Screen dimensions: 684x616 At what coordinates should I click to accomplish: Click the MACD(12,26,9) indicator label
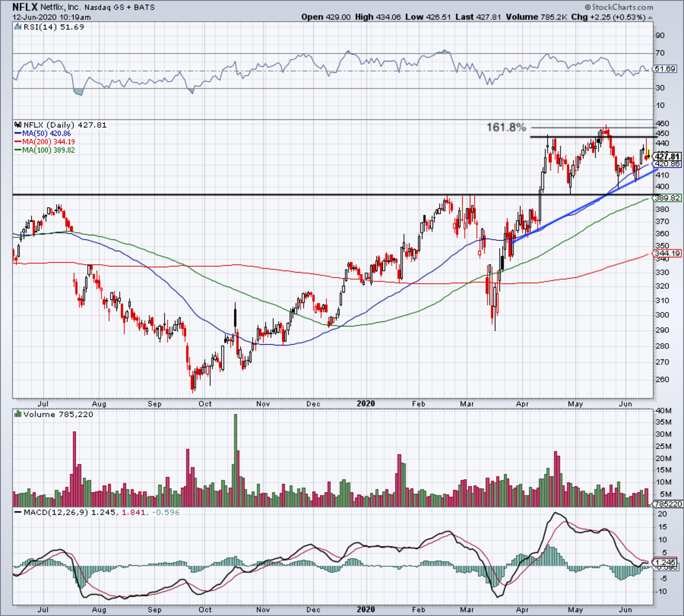coord(56,512)
